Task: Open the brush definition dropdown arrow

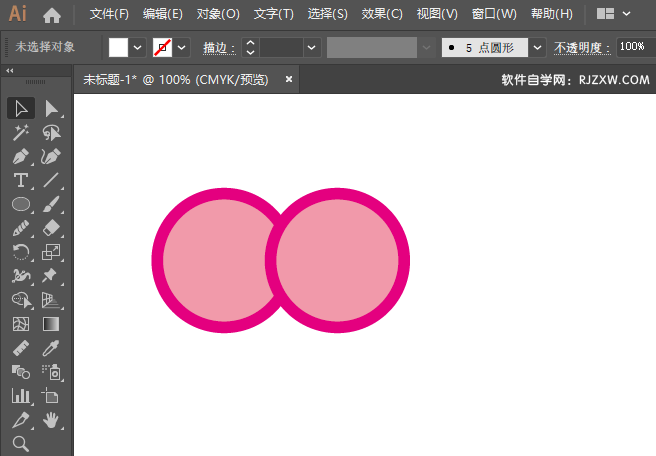Action: 538,47
